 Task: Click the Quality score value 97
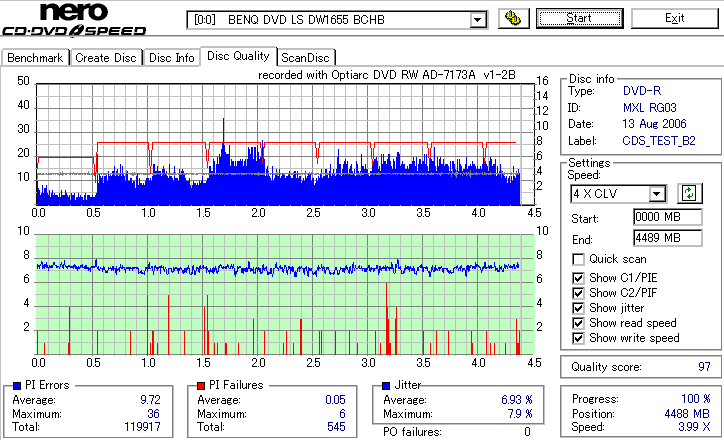coord(704,367)
